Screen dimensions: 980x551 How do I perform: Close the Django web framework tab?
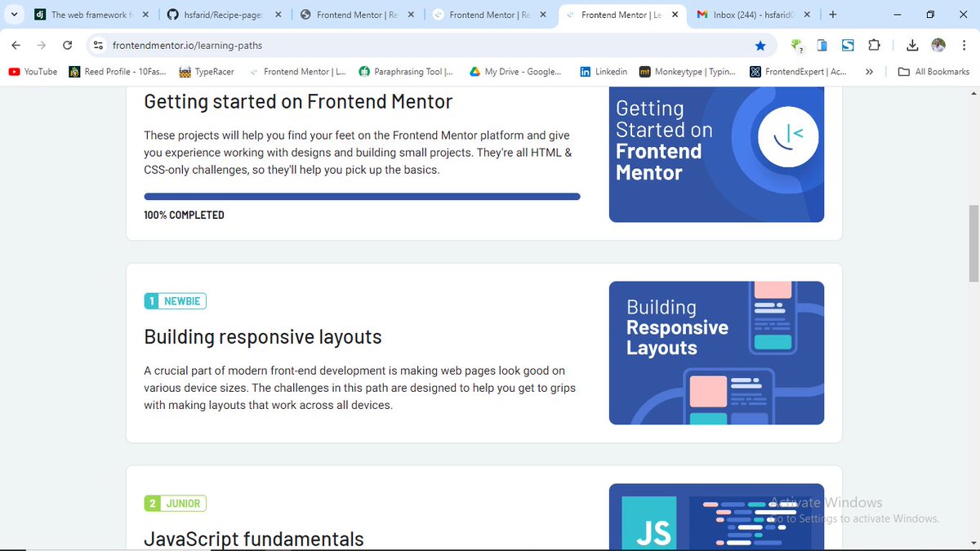click(x=144, y=15)
